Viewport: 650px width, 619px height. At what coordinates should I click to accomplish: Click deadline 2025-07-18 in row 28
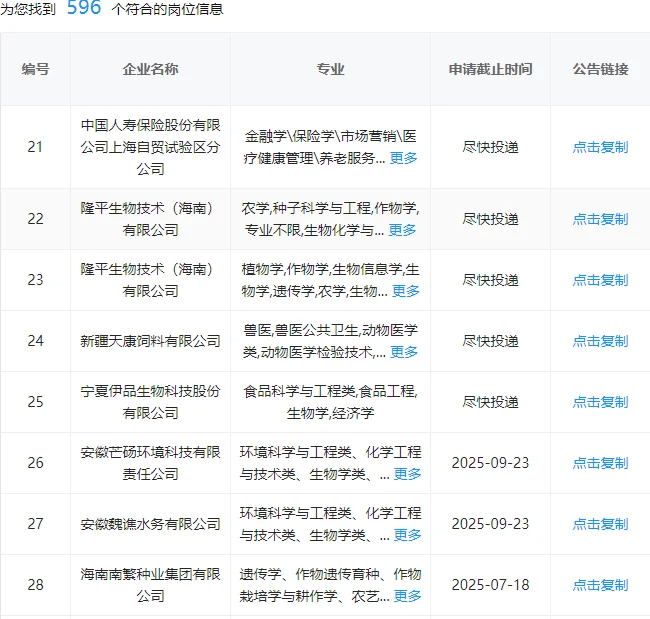[x=490, y=585]
